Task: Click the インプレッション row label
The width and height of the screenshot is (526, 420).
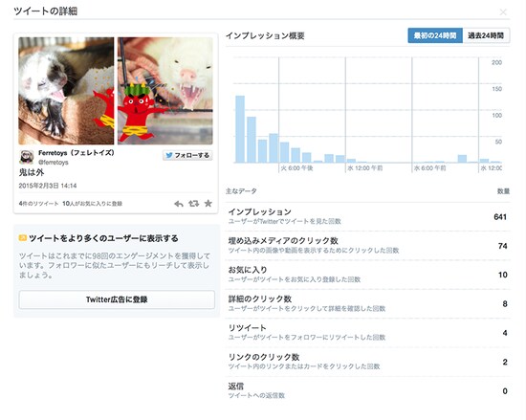Action: (259, 211)
